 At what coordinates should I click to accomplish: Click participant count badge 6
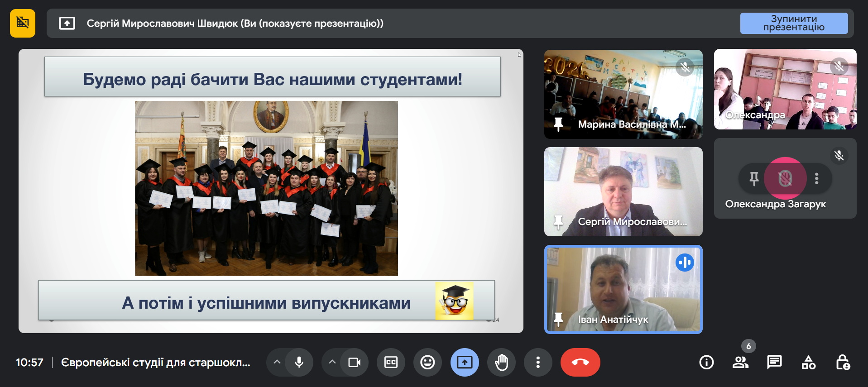tap(748, 346)
